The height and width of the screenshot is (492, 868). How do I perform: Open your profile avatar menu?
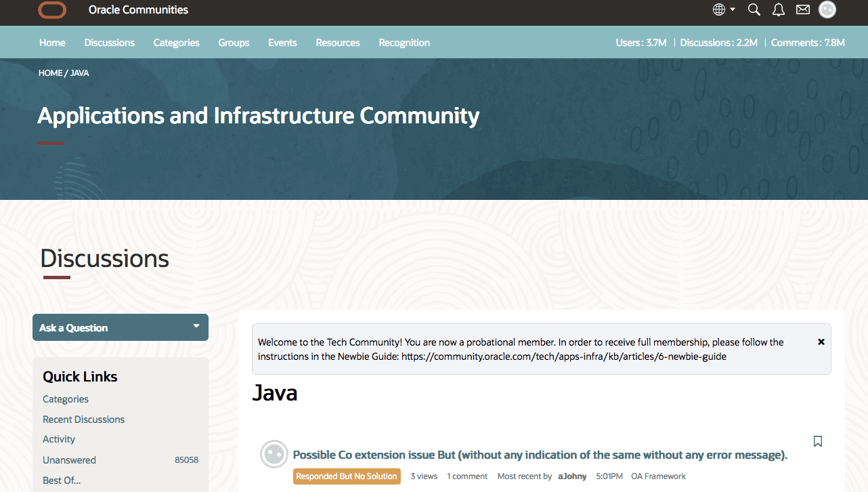tap(827, 9)
